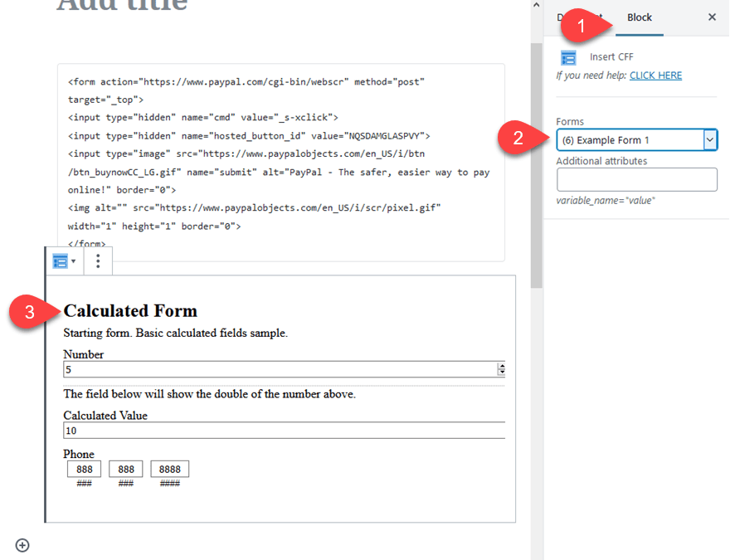Click the plus icon to add a new block
The height and width of the screenshot is (560, 730).
click(x=22, y=545)
